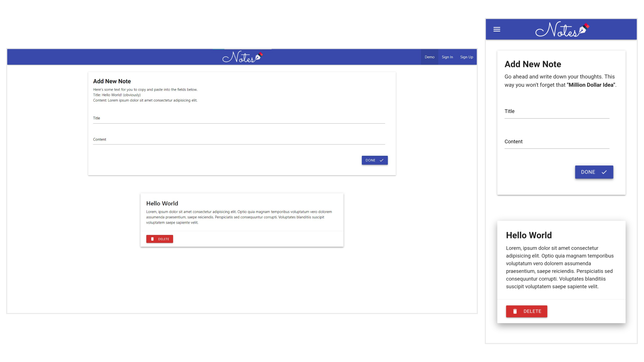Delete the Hello World note on desktop
Viewport: 644px width, 362px height.
[160, 239]
